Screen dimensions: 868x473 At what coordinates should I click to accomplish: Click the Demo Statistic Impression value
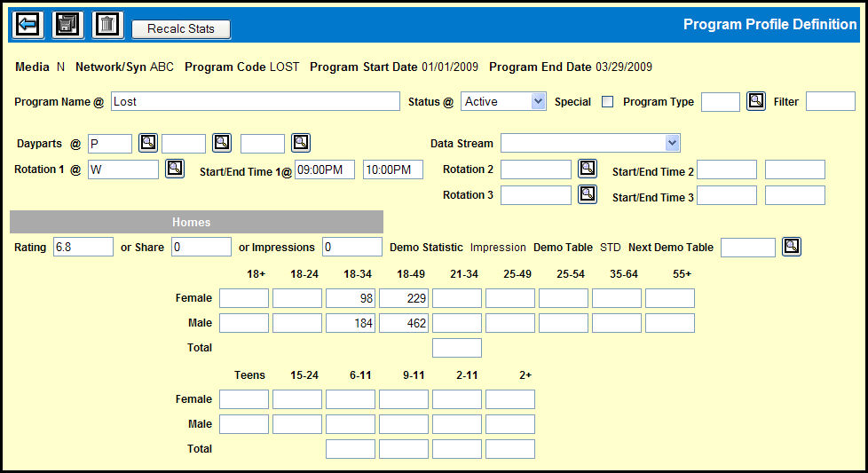click(498, 248)
